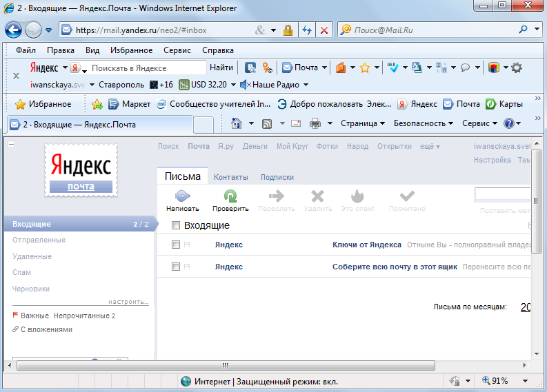Check the Ключи от Яндекса message checkbox
Screen dimensions: 547x392
pyautogui.click(x=176, y=245)
